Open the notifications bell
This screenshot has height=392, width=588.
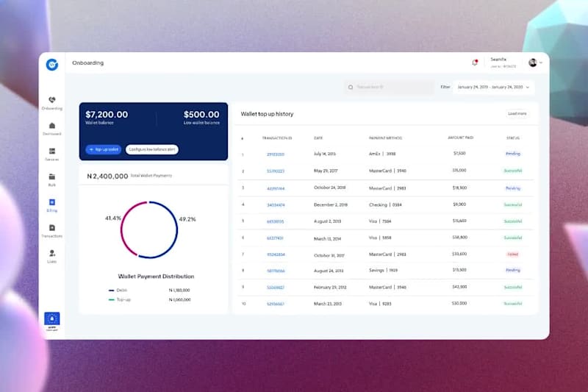tap(475, 63)
